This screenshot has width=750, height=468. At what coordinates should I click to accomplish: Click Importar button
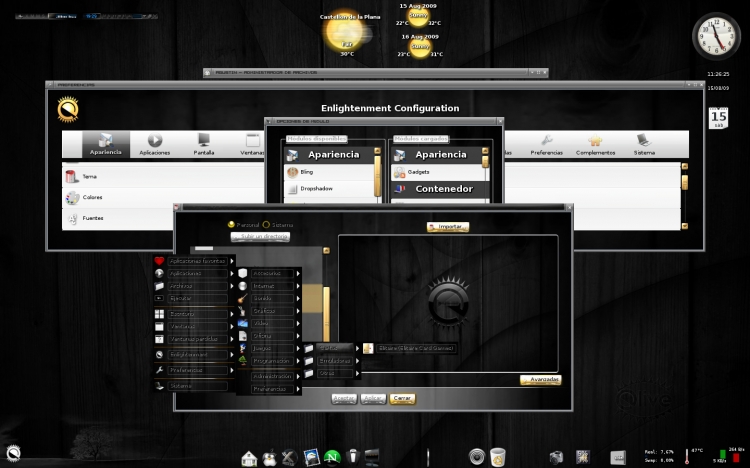point(448,227)
